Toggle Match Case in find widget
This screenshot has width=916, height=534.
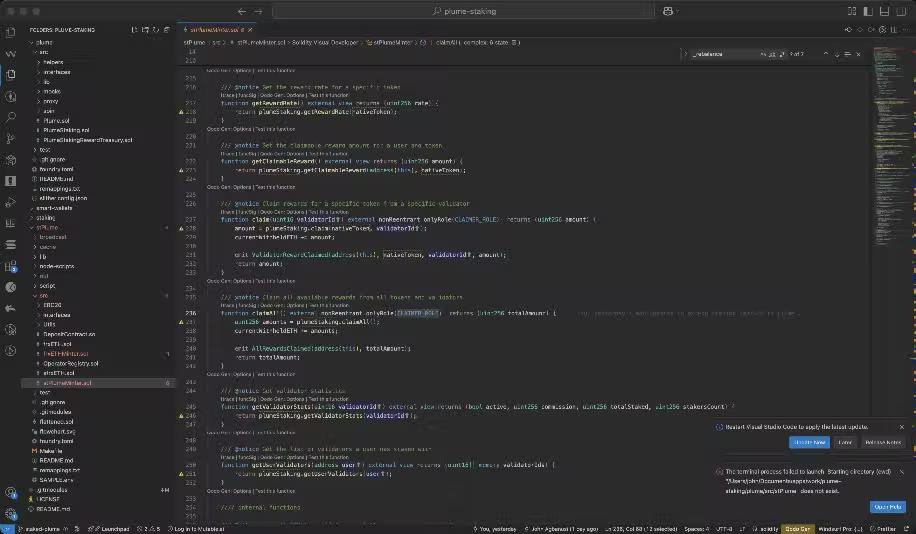point(763,54)
